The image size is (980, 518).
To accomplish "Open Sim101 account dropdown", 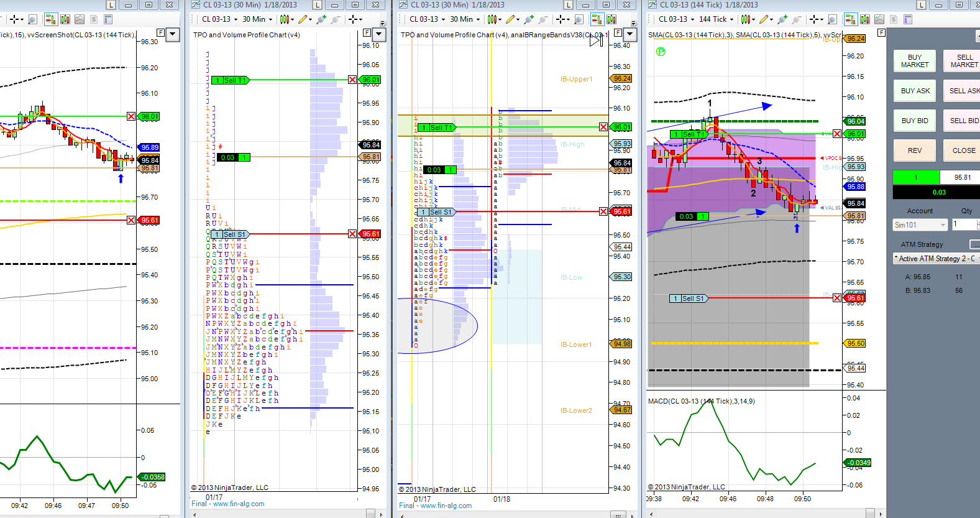I will click(x=920, y=224).
